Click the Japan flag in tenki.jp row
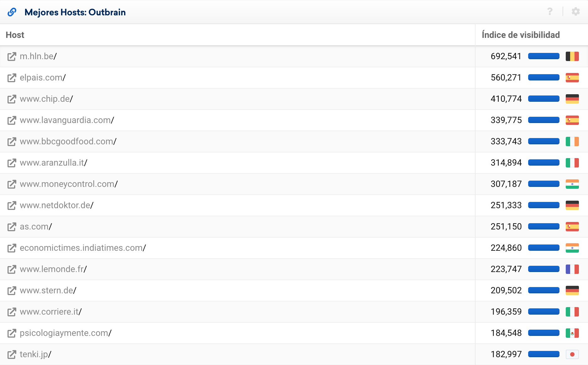 tap(572, 354)
